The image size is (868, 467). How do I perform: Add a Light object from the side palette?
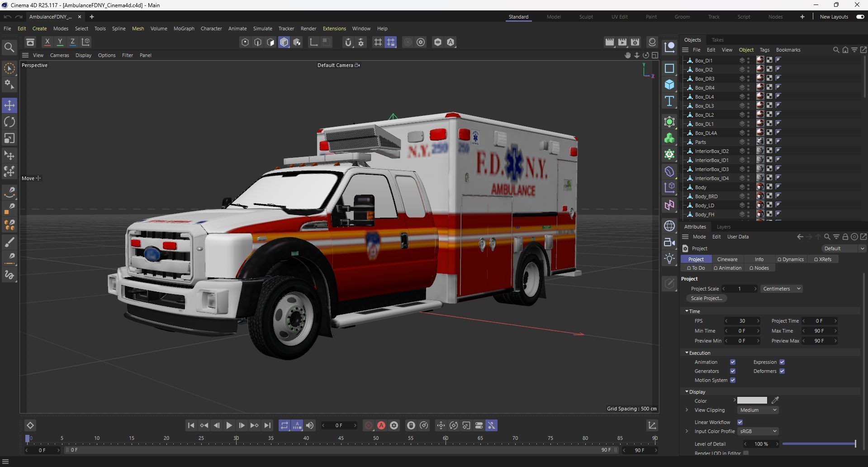tap(669, 258)
